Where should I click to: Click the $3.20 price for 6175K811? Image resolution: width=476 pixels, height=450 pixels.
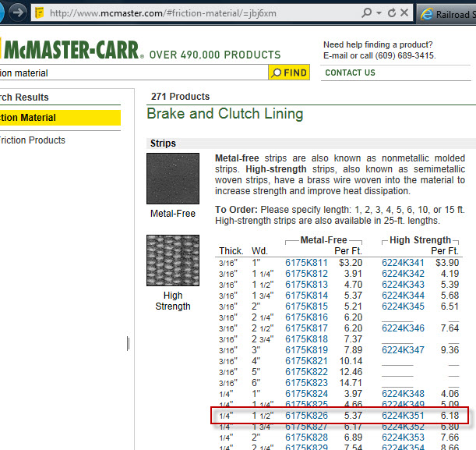coord(351,263)
